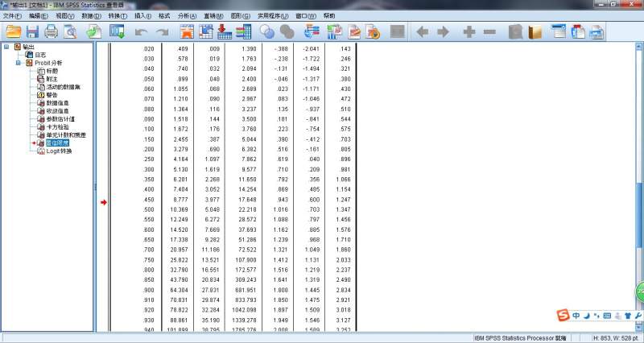Click the Go to Variable icon with red arrow
Viewport: 644px width, 343px height.
tap(225, 31)
